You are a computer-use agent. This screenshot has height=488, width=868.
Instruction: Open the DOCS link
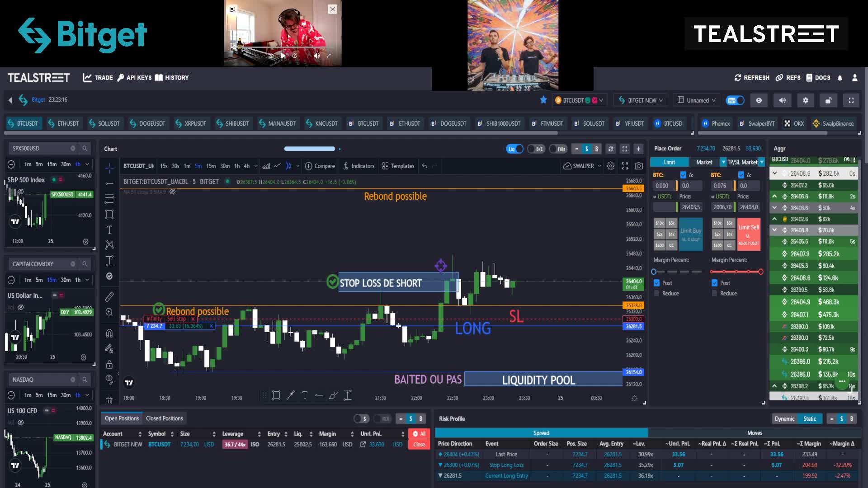click(818, 78)
